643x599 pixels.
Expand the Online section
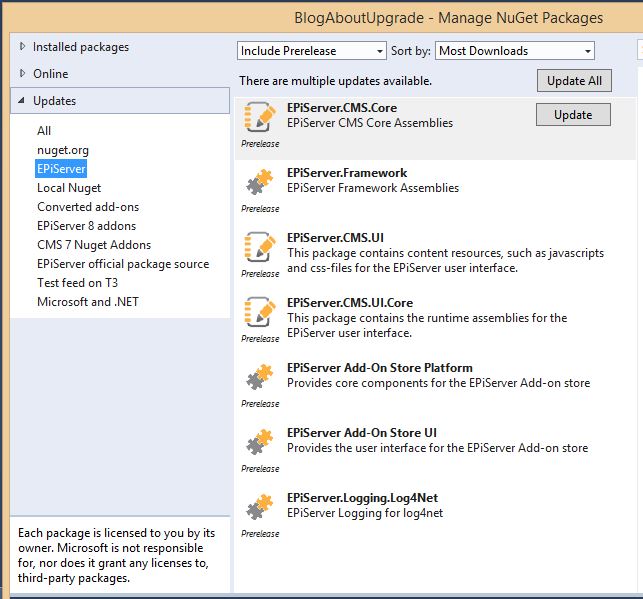pyautogui.click(x=23, y=73)
